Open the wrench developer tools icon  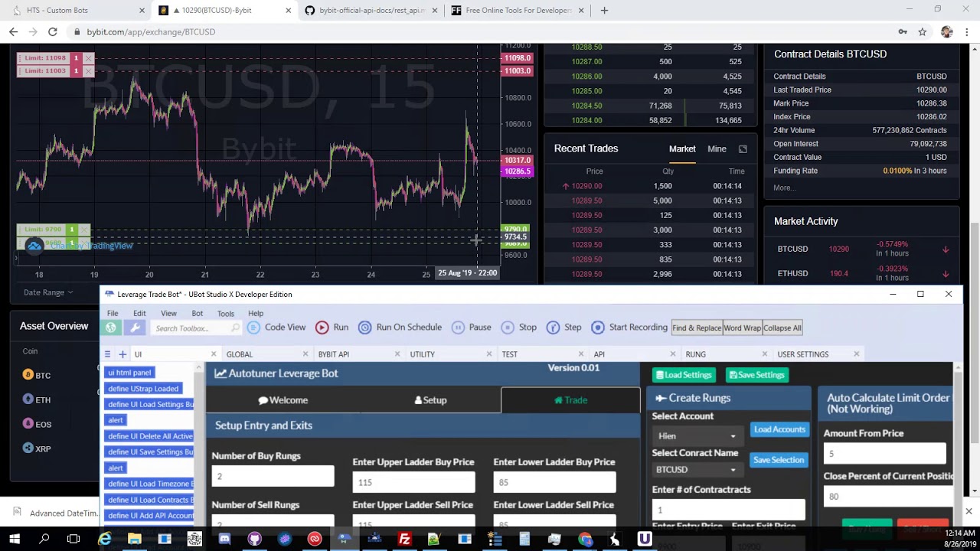pos(136,328)
